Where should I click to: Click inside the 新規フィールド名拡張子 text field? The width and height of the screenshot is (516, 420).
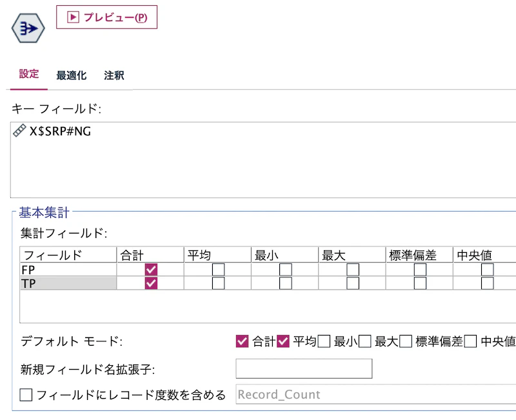tap(303, 368)
